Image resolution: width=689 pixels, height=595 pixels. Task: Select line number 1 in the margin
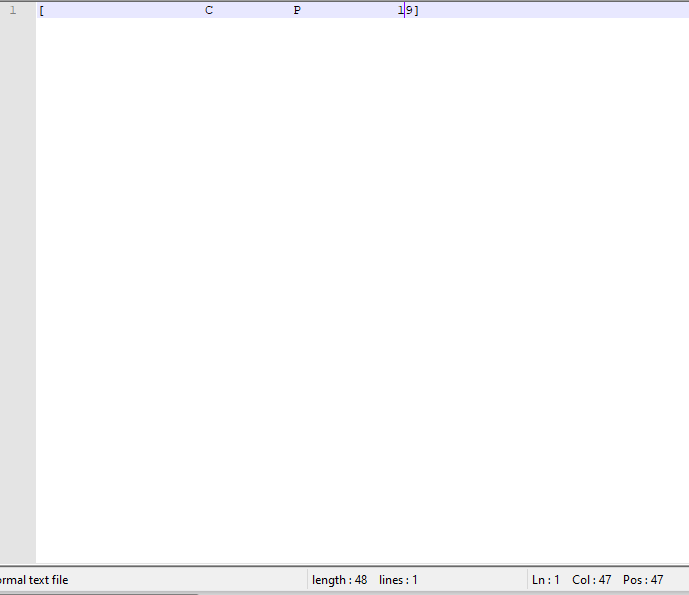click(x=13, y=10)
